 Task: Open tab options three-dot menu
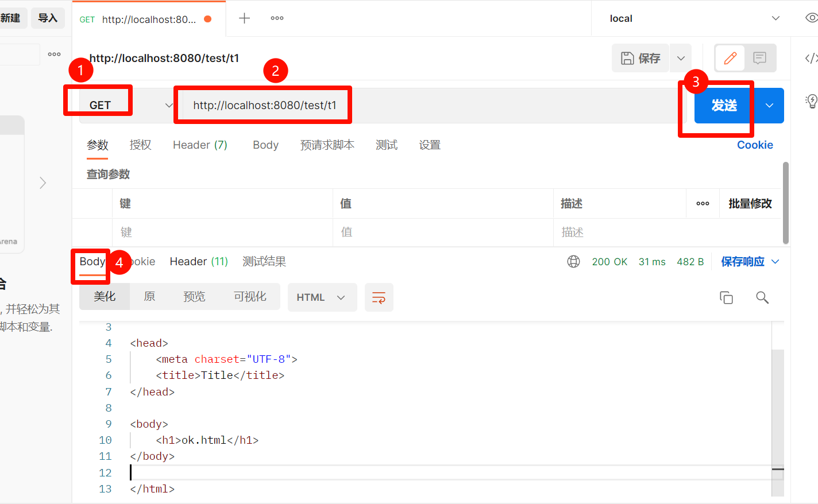point(277,18)
